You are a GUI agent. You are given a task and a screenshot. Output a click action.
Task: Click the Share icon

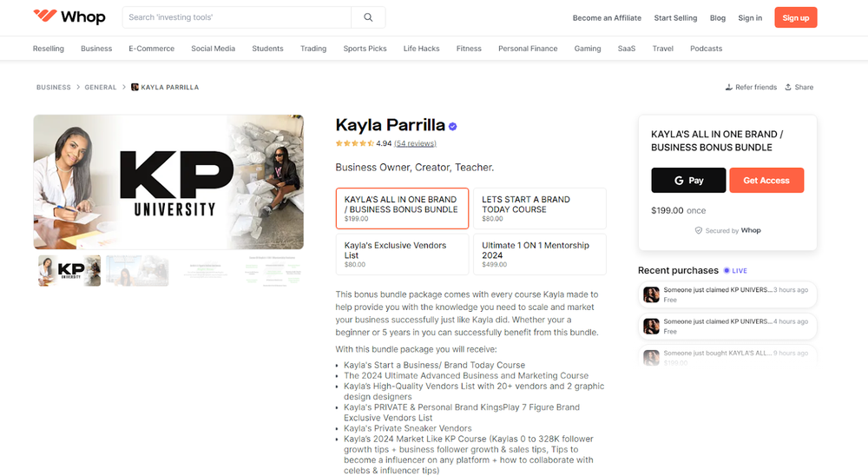click(788, 87)
